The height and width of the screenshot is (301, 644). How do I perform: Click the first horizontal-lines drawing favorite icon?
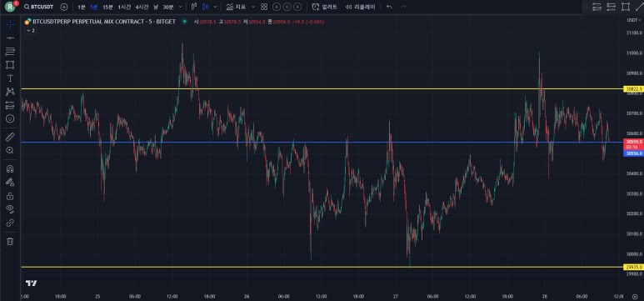[597, 7]
